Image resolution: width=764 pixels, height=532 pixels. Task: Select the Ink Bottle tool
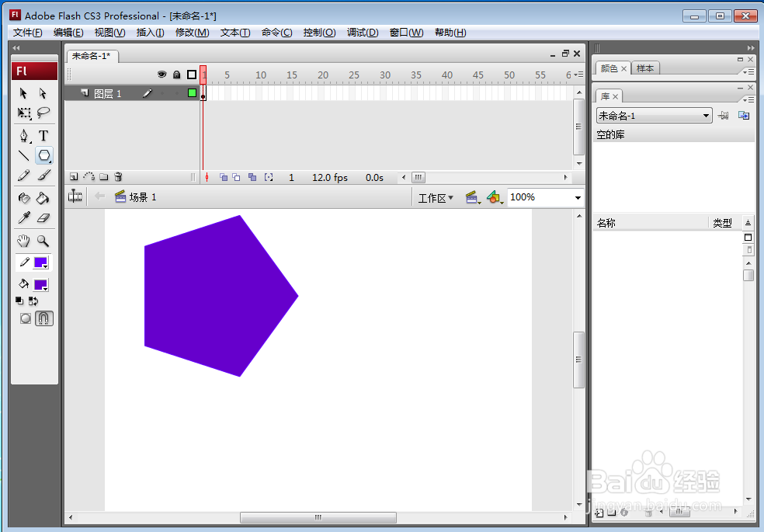[23, 198]
